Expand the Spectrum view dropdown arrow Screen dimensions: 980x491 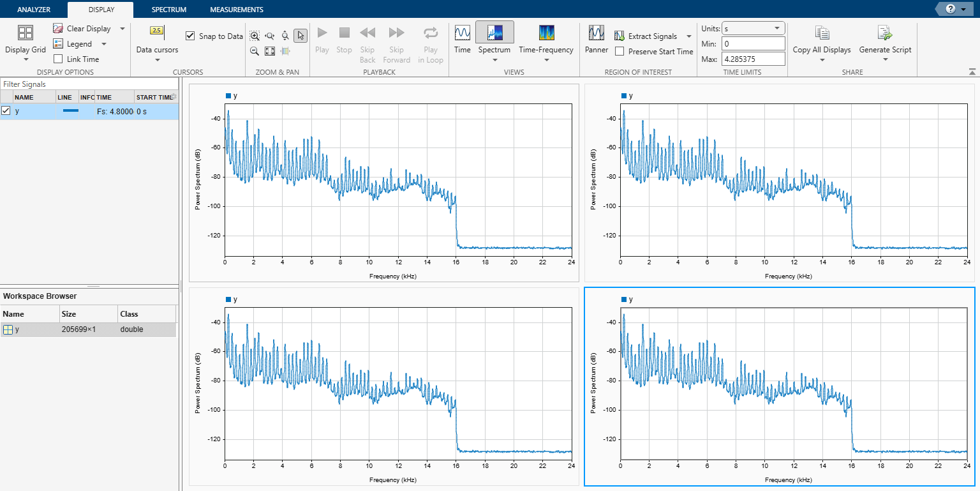click(494, 60)
